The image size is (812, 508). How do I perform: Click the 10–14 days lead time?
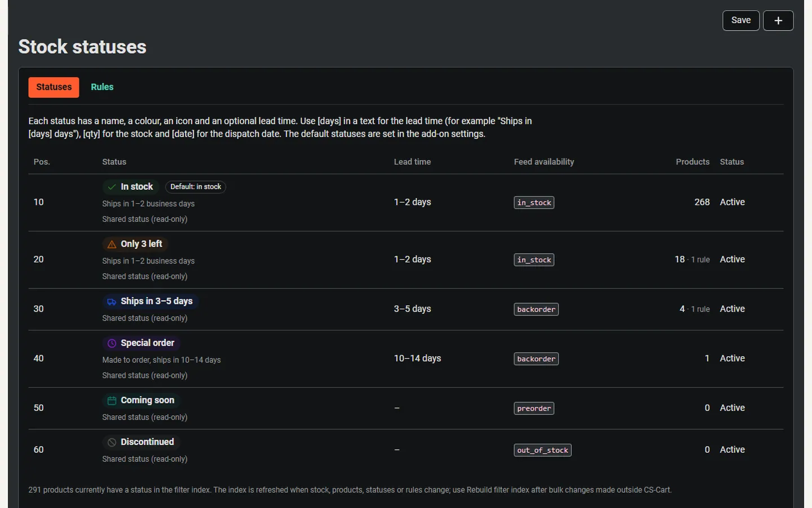pos(417,358)
